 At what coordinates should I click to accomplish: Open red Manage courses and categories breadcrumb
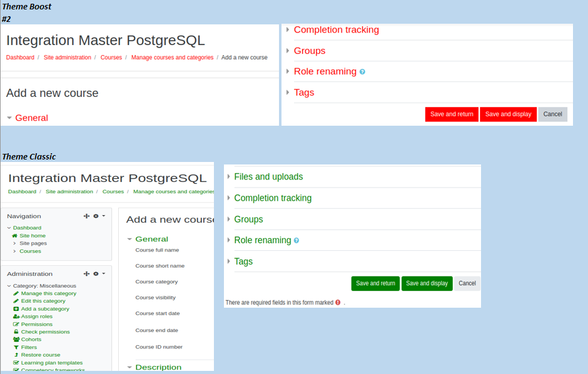(x=172, y=58)
